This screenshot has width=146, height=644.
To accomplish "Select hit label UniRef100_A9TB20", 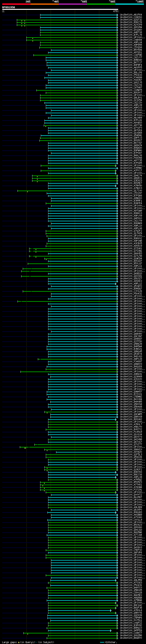I will pos(131,452).
